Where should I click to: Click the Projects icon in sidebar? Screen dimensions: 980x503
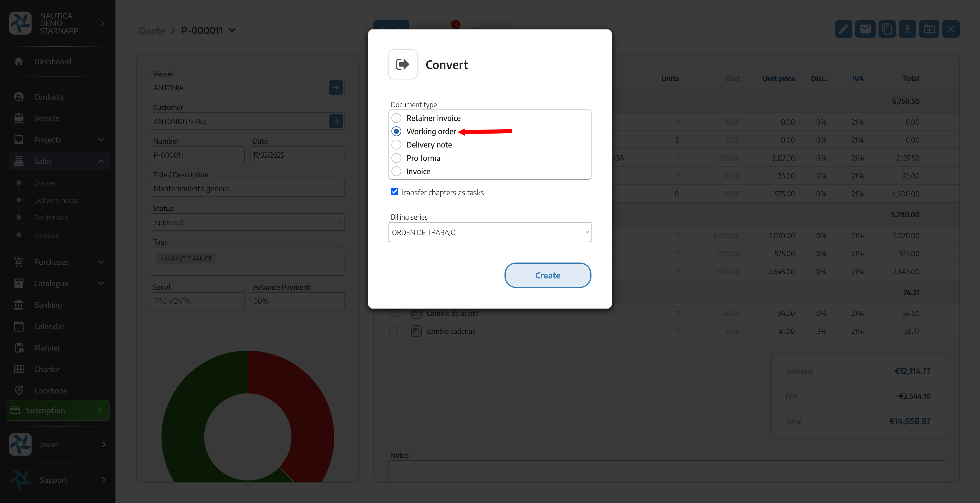click(x=19, y=140)
